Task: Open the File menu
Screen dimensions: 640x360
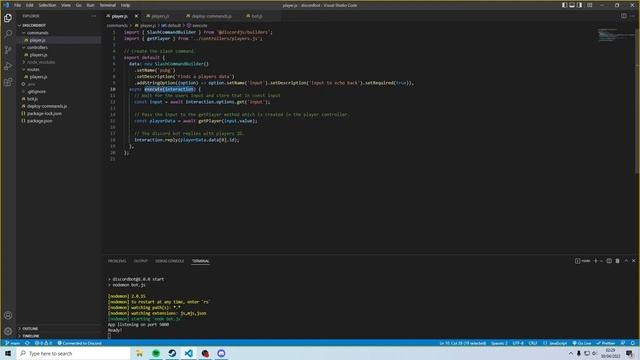Action: point(17,5)
